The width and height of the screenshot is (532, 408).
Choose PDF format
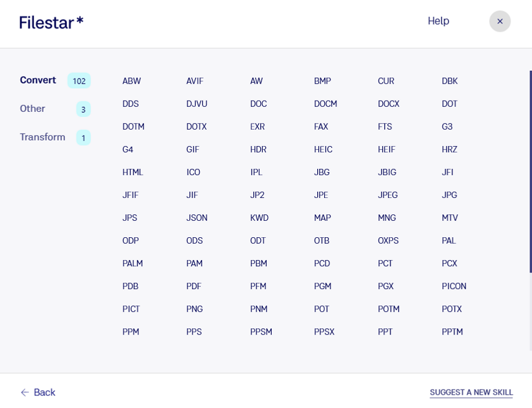point(194,287)
